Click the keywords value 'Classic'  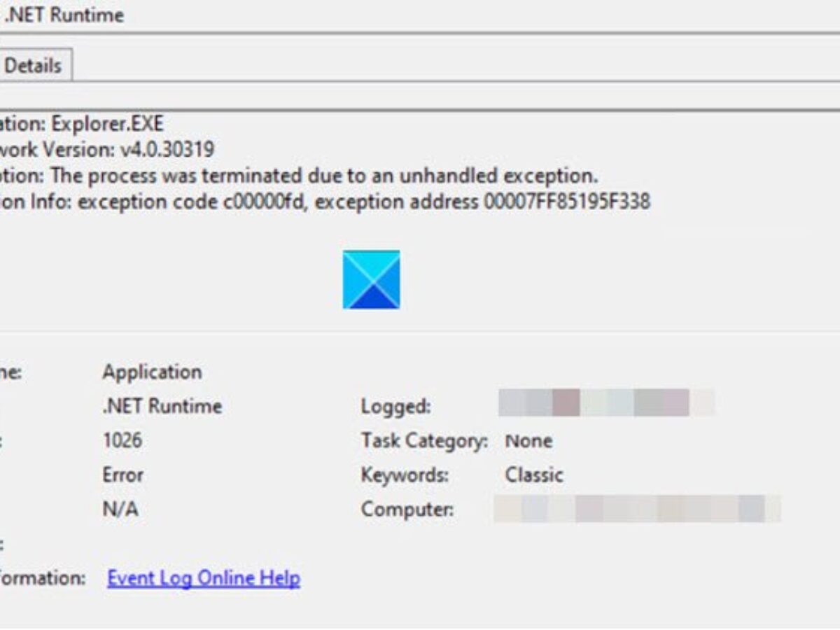point(534,475)
